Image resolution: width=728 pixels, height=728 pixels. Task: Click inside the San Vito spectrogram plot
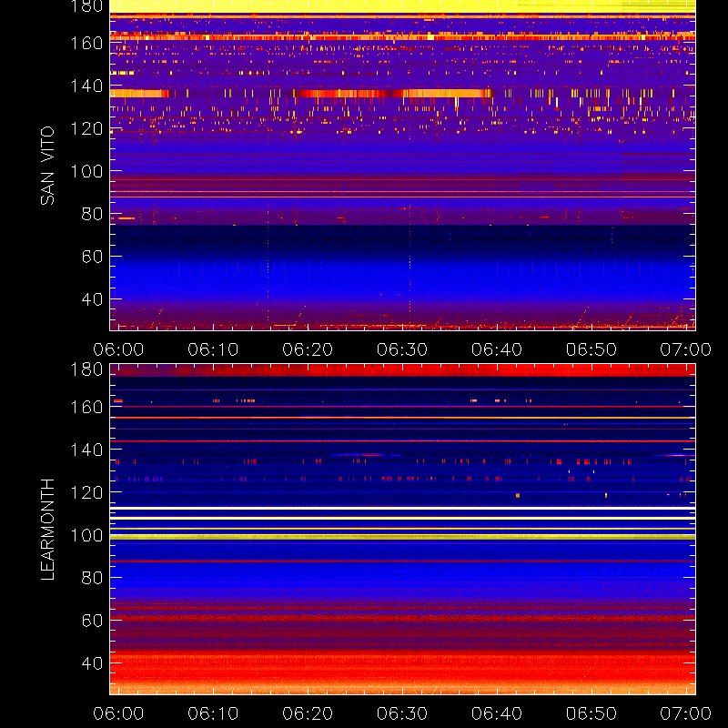[402, 166]
